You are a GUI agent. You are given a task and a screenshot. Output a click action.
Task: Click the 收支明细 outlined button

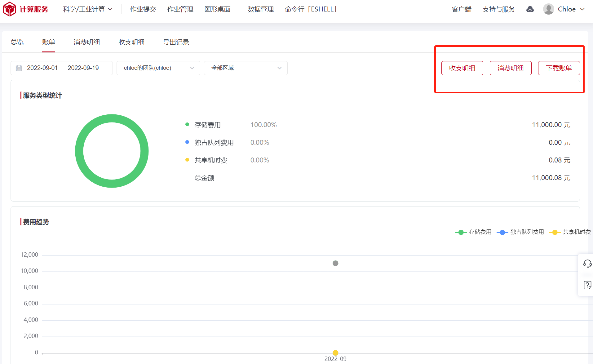(x=462, y=68)
